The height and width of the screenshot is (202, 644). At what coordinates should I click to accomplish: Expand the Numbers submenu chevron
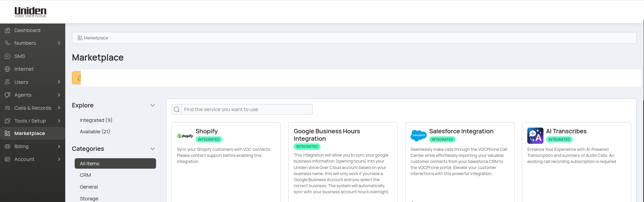point(59,43)
